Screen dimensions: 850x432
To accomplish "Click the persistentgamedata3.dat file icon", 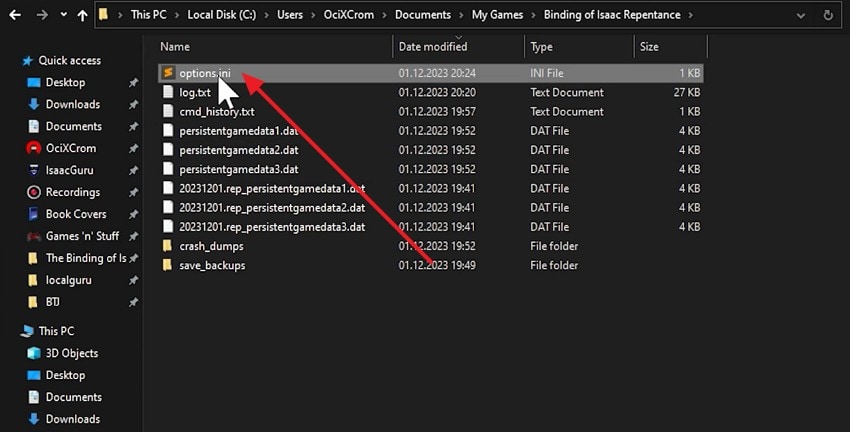I will (168, 169).
